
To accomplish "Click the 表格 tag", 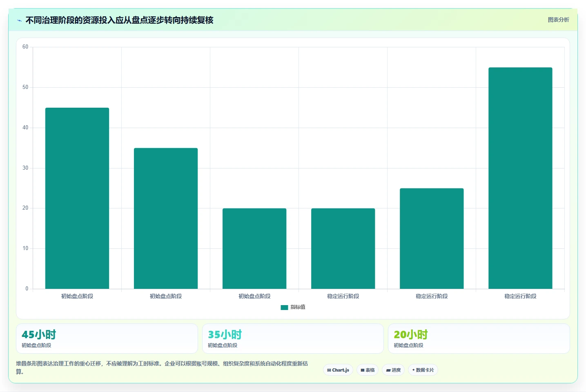I will click(x=368, y=370).
